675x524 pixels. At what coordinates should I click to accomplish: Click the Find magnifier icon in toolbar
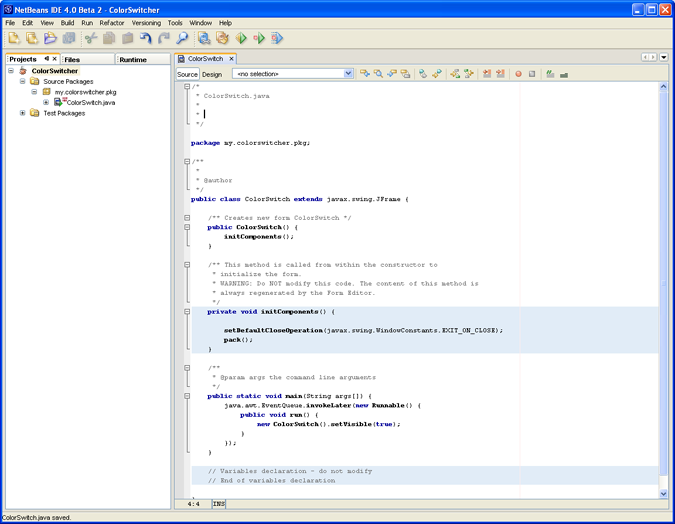[182, 39]
